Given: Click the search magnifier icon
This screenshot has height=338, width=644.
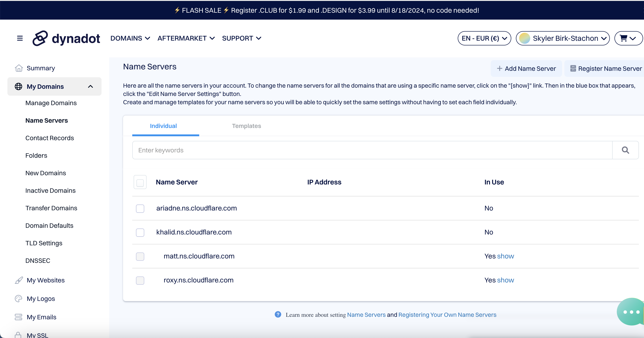Looking at the screenshot, I should pyautogui.click(x=625, y=150).
